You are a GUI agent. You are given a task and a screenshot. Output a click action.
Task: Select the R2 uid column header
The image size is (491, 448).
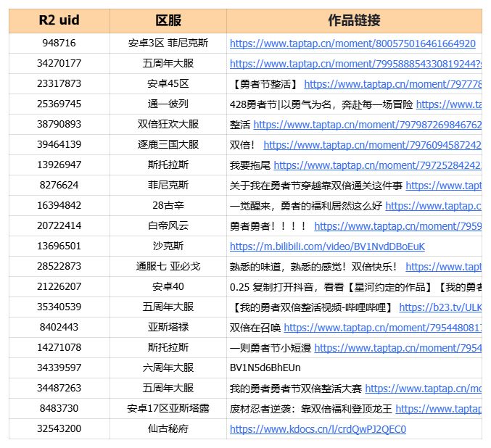click(59, 21)
